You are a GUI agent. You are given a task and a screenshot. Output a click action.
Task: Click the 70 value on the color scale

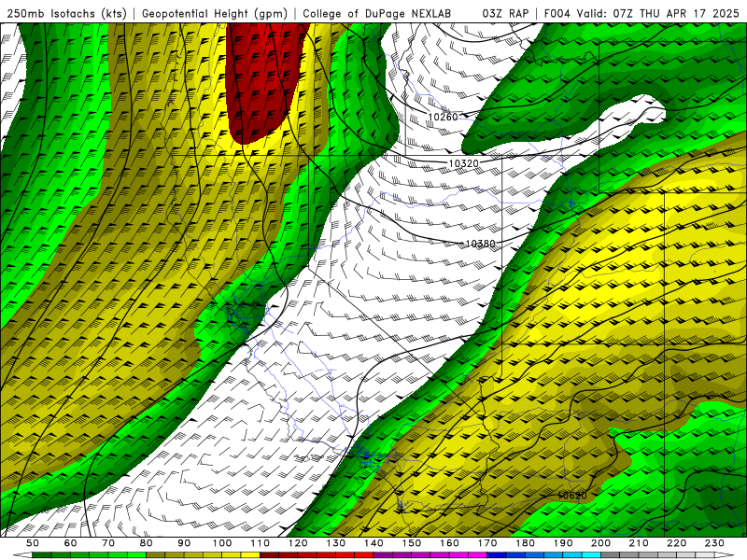click(108, 543)
